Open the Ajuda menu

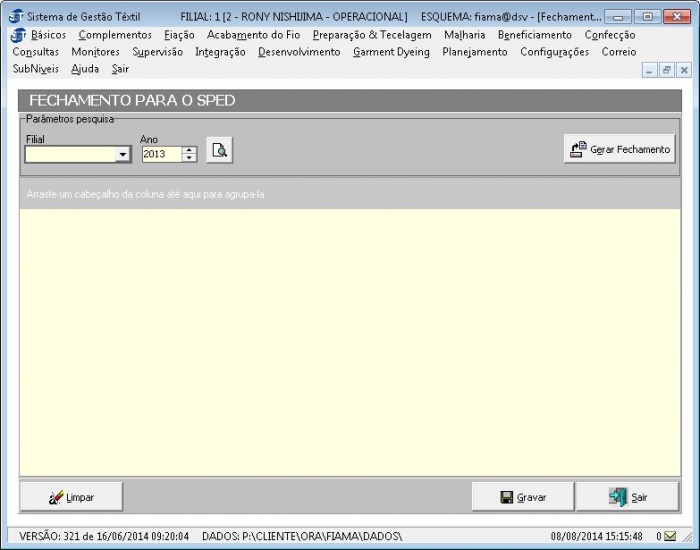coord(85,69)
